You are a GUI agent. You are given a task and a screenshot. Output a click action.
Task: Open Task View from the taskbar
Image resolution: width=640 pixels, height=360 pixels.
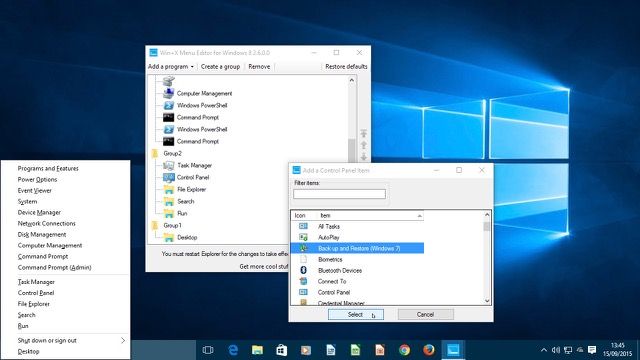pyautogui.click(x=208, y=350)
